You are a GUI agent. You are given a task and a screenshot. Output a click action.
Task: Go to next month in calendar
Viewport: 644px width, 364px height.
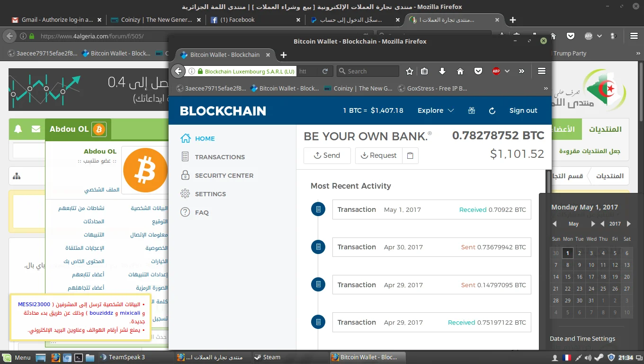pos(593,224)
